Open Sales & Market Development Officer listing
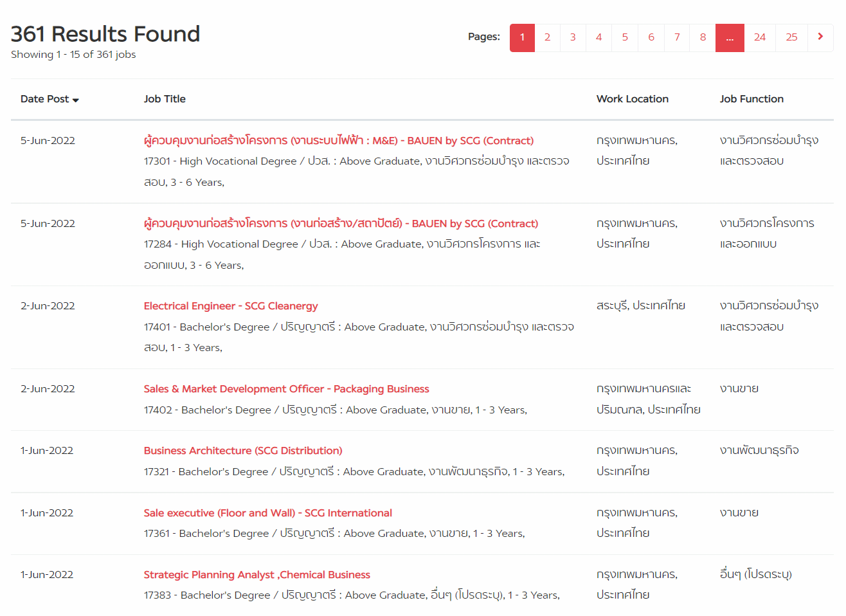Viewport: 846px width, 616px height. pos(286,389)
